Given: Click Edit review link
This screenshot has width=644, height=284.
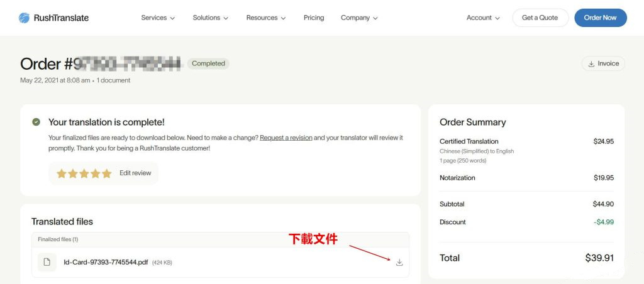Looking at the screenshot, I should [x=135, y=173].
